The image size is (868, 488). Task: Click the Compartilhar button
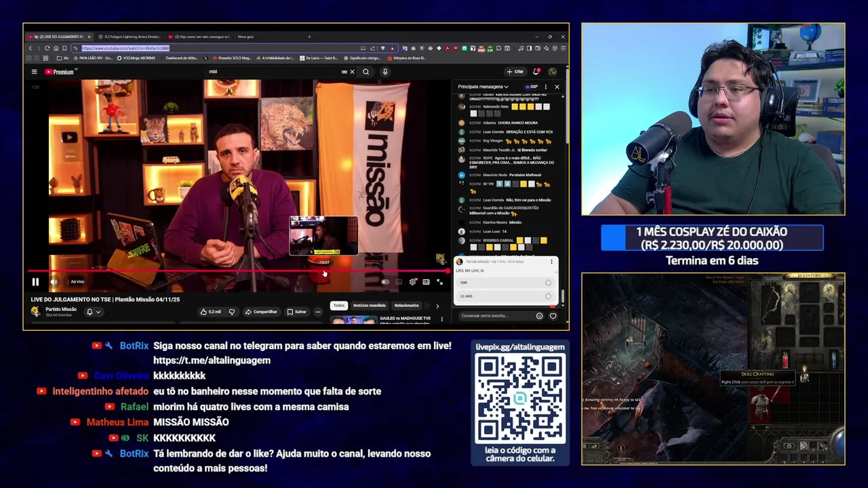coord(261,312)
